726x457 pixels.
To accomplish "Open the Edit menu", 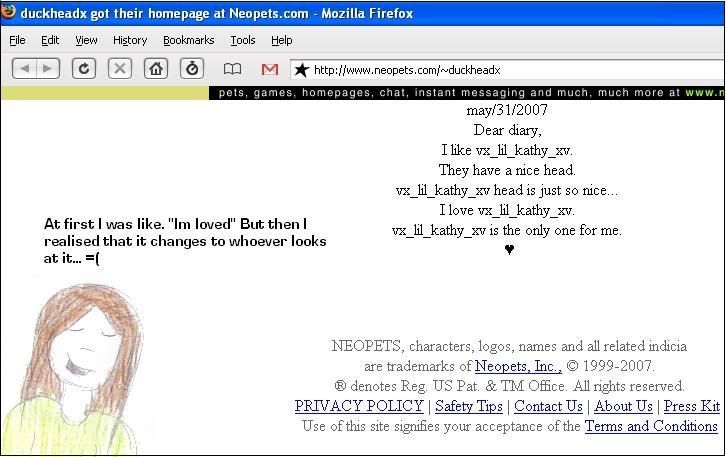I will pyautogui.click(x=50, y=40).
